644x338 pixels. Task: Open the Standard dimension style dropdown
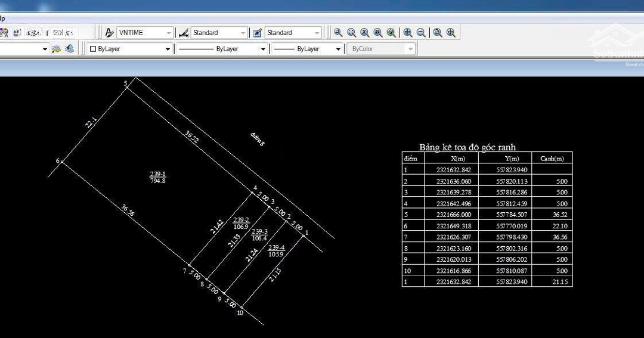[x=243, y=33]
